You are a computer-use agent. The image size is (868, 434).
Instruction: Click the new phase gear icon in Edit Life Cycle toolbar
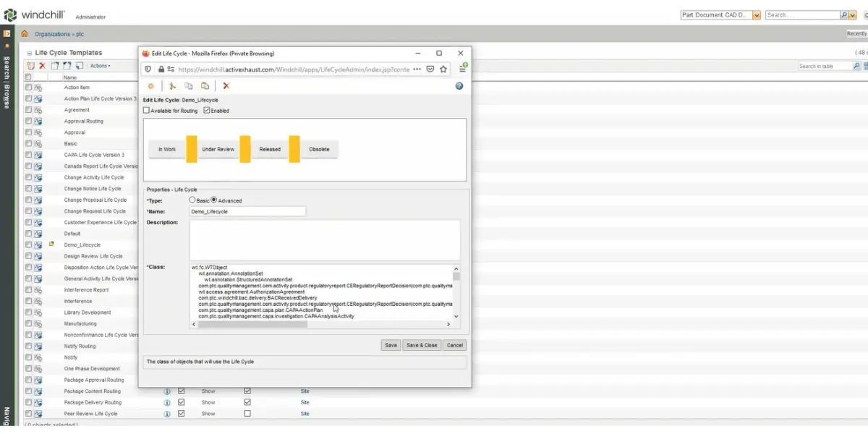(150, 85)
